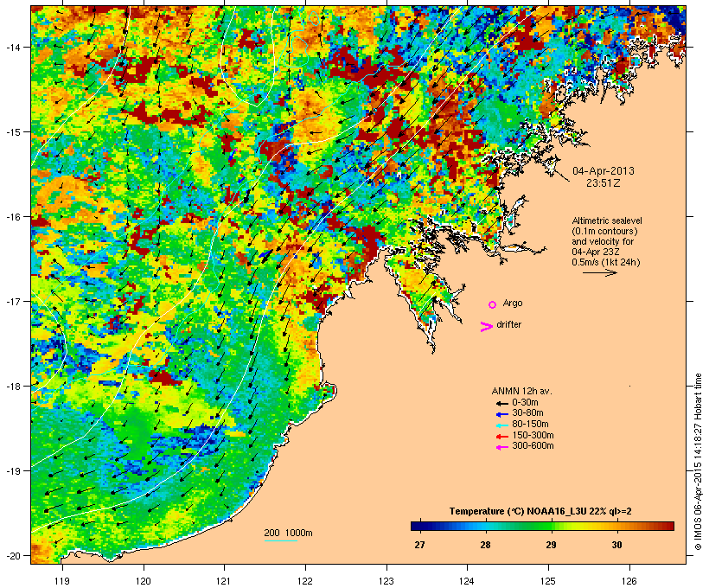The image size is (709, 588).
Task: Click the color bar value 30
Action: click(x=616, y=545)
